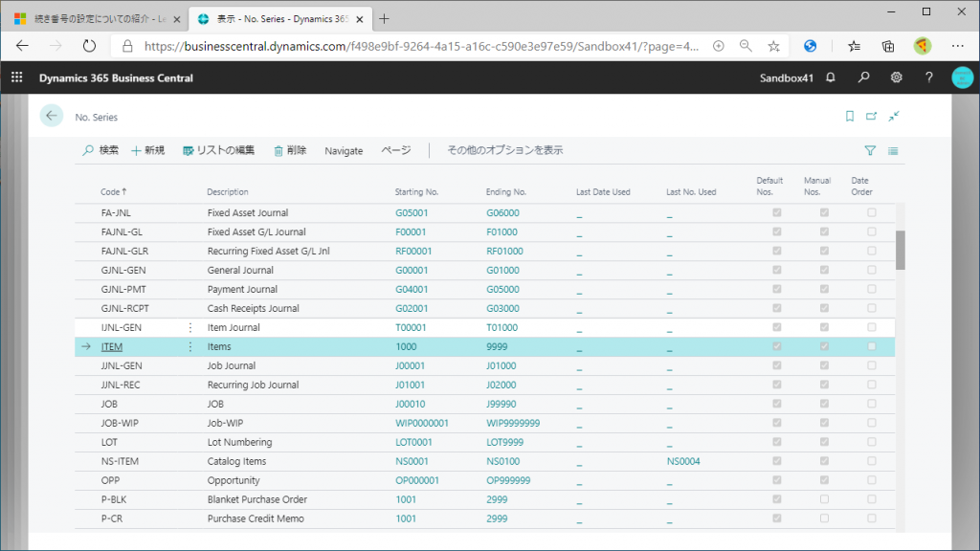Open the Description column header menu
The width and height of the screenshot is (980, 551).
228,191
